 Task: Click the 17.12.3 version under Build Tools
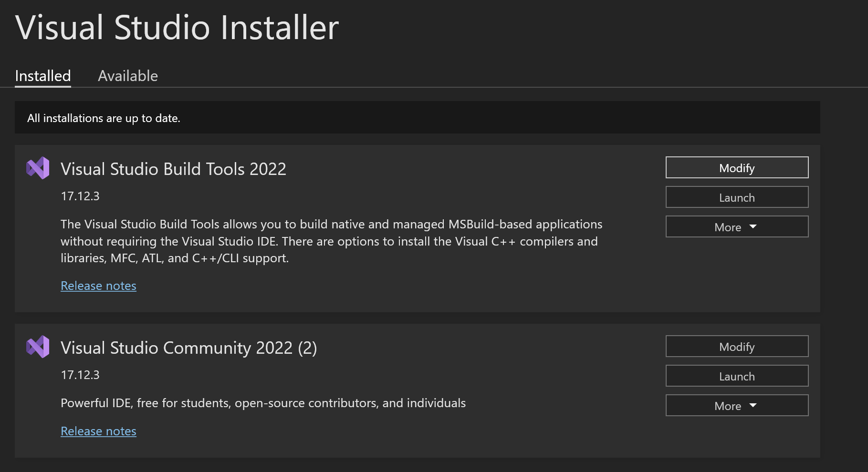click(x=80, y=196)
